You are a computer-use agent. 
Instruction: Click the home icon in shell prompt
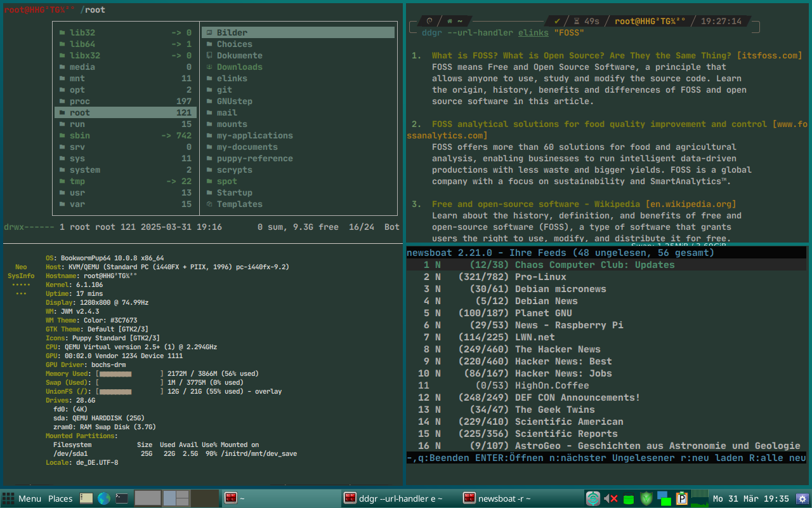[x=449, y=21]
